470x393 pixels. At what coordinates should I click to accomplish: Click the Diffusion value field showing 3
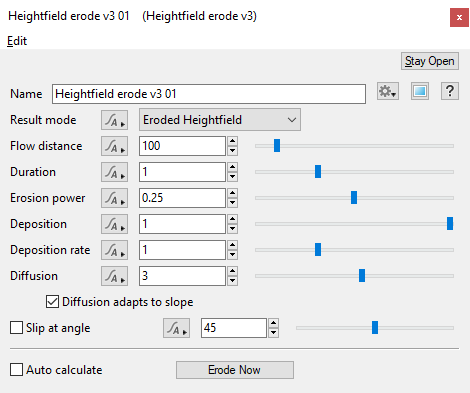[182, 276]
